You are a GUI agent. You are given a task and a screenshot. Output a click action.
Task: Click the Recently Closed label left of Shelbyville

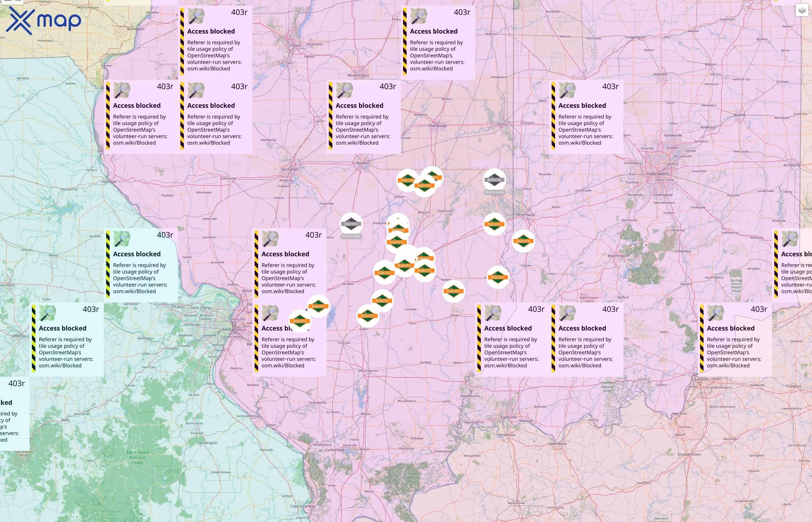click(351, 236)
